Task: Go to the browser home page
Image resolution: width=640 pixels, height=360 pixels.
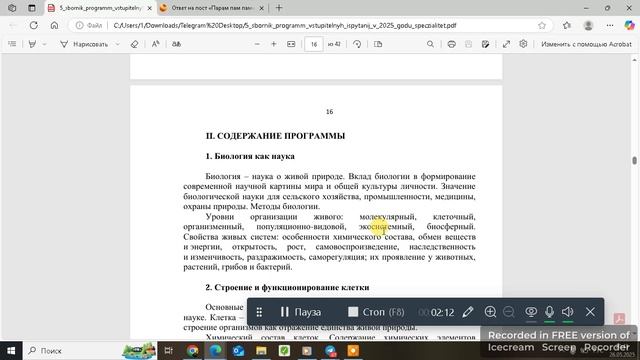Action: click(54, 25)
